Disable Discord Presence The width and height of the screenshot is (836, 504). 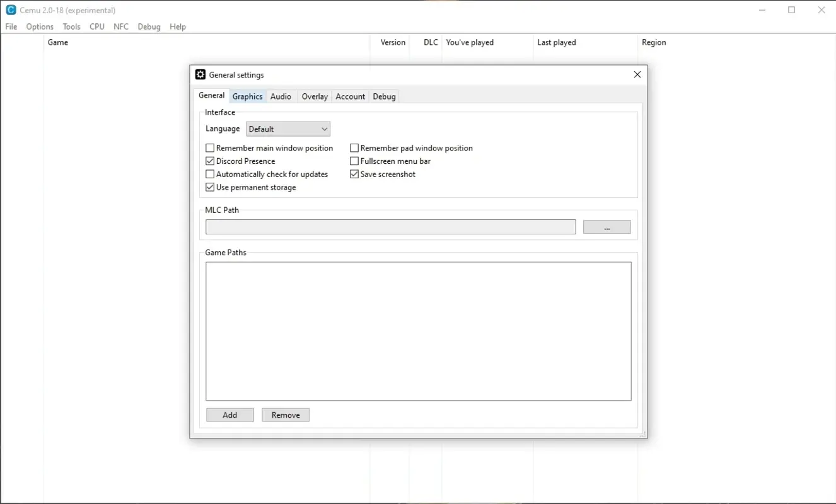point(210,161)
